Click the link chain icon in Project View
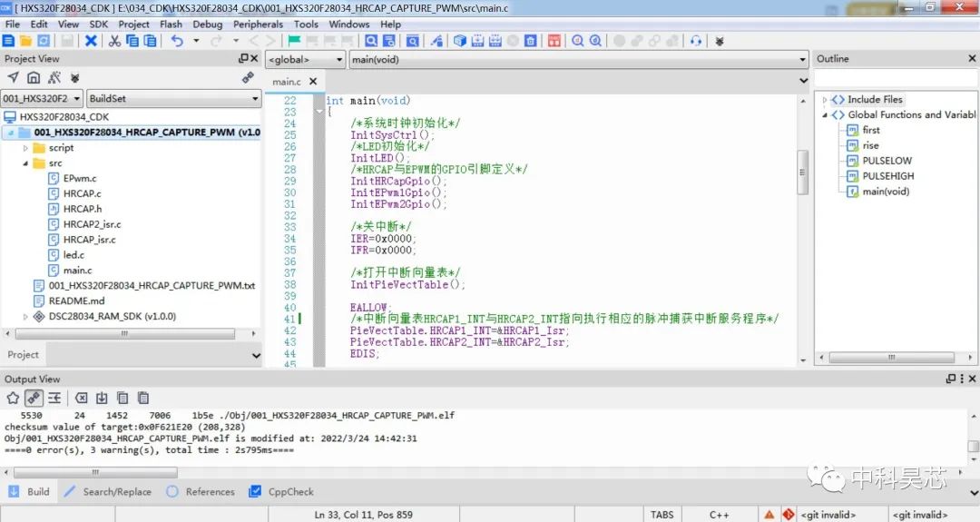This screenshot has width=980, height=522. click(x=248, y=77)
